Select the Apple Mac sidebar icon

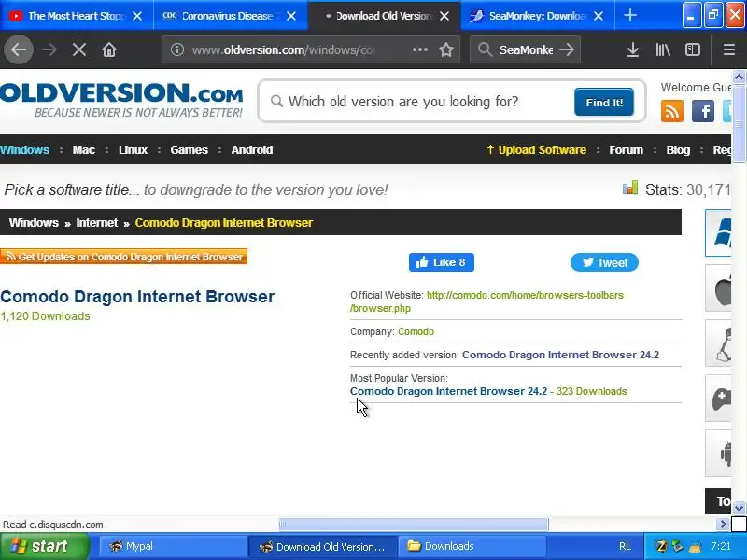[718, 288]
